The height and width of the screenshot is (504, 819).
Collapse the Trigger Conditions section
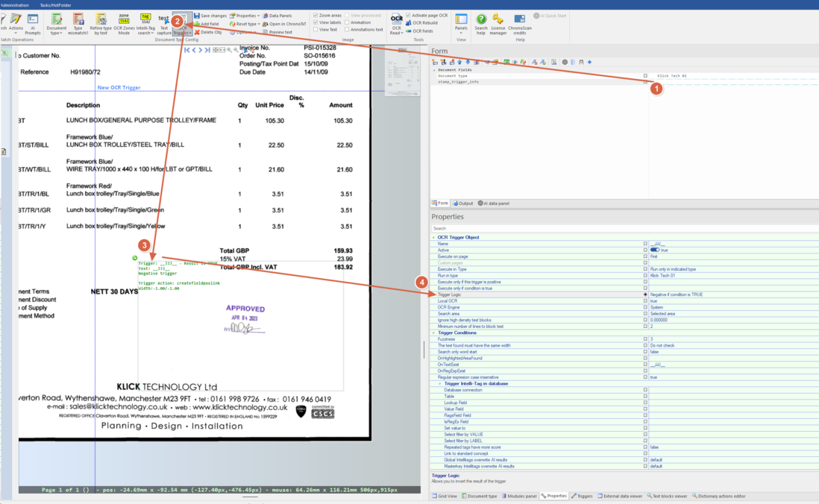[x=434, y=333]
